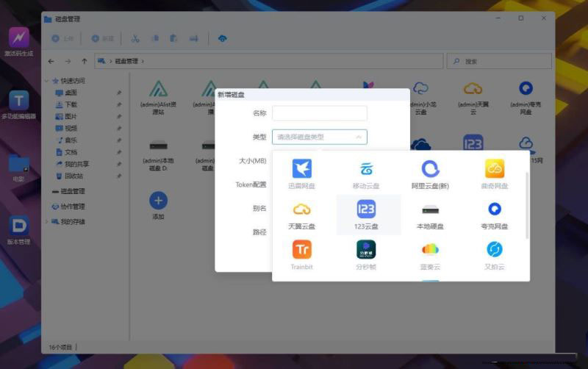This screenshot has height=369, width=588.
Task: Choose the Trainbit disk type
Action: 301,255
